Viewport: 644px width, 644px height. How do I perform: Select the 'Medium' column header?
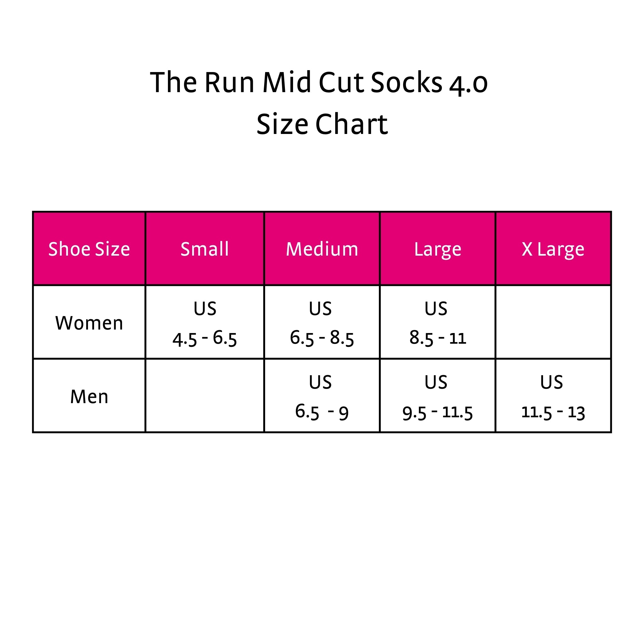pyautogui.click(x=322, y=249)
